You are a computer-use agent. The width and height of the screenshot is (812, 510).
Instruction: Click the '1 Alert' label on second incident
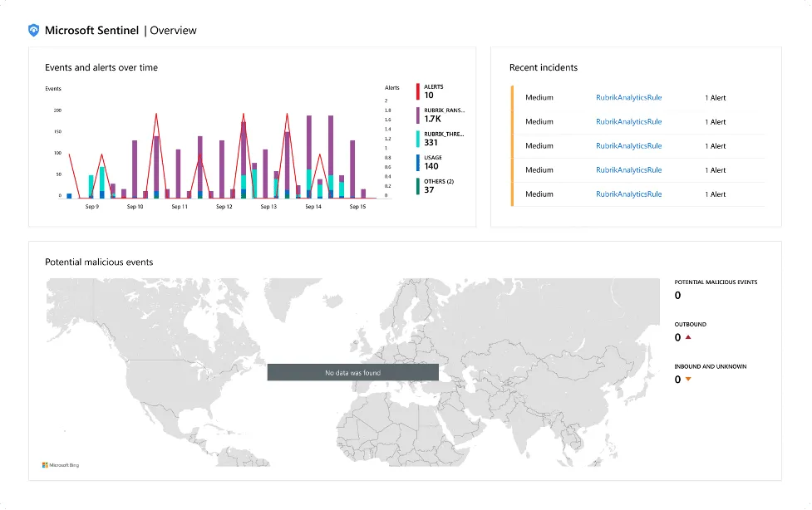tap(715, 121)
